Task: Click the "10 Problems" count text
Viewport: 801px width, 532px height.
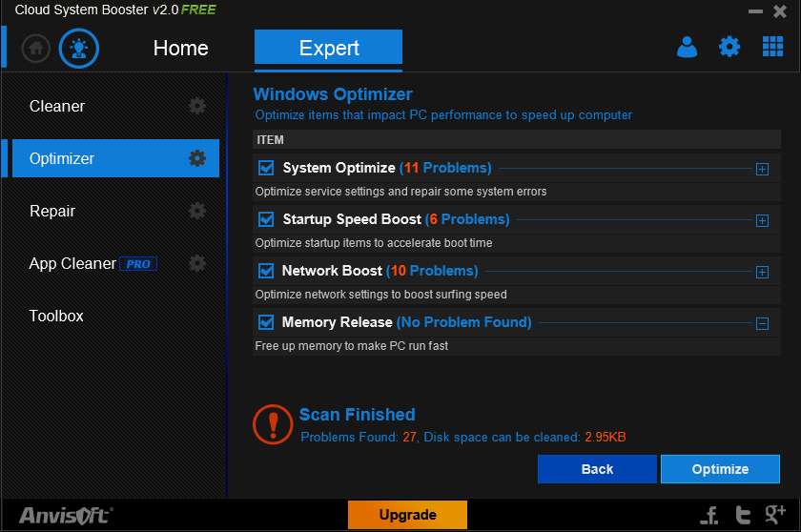Action: pos(432,271)
